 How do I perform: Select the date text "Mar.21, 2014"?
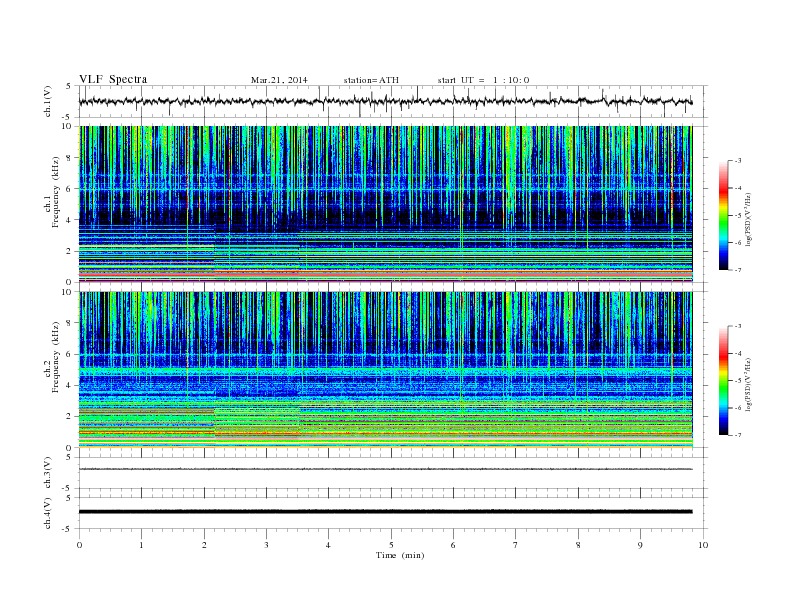tap(279, 80)
